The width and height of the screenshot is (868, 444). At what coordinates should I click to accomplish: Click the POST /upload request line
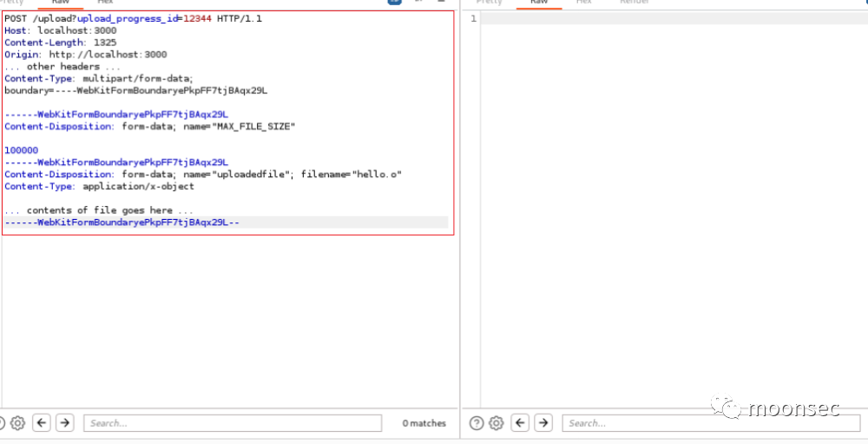click(x=134, y=19)
